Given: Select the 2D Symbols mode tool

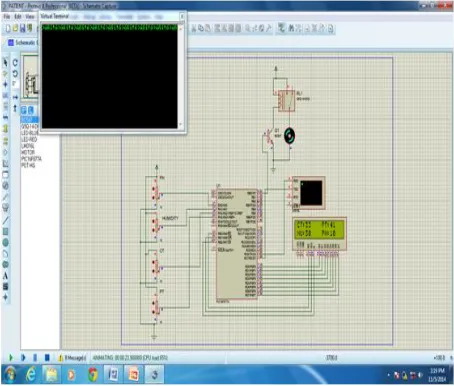Looking at the screenshot, I should (x=5, y=287).
